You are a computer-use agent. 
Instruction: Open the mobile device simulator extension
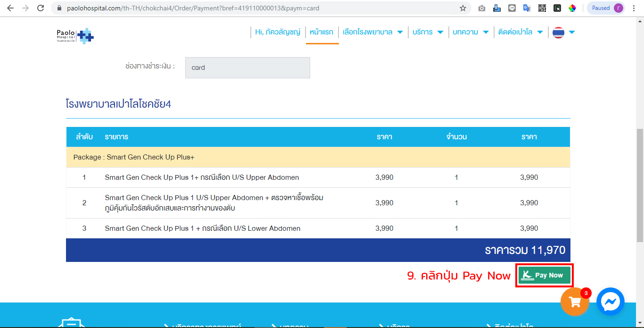pyautogui.click(x=497, y=8)
